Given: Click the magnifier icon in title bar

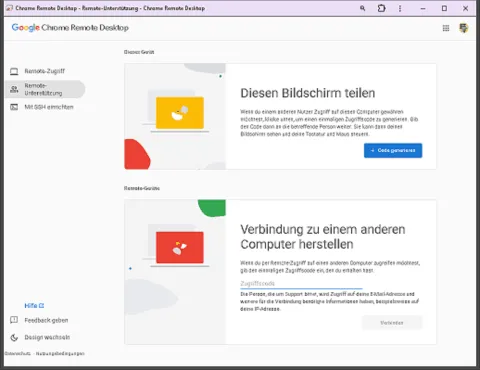Looking at the screenshot, I should pos(363,8).
